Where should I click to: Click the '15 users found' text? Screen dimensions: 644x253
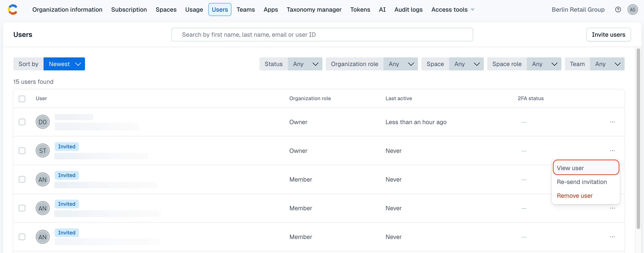pyautogui.click(x=33, y=82)
